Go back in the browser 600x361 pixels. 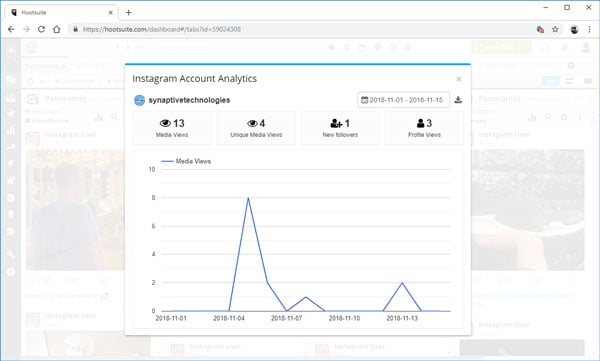11,29
